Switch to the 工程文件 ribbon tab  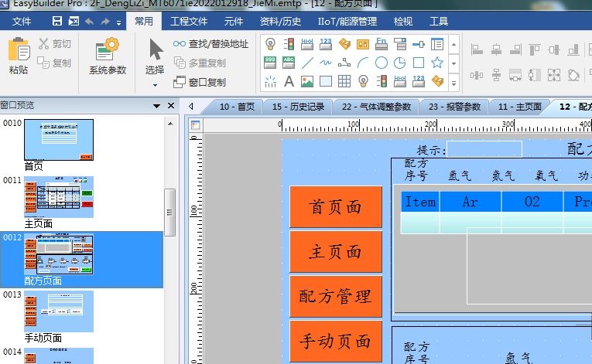click(189, 22)
